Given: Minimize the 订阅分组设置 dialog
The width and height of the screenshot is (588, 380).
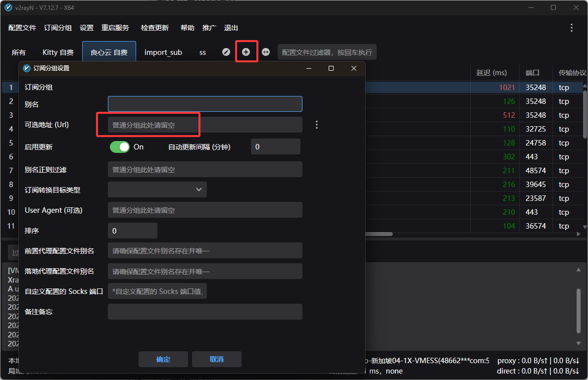Looking at the screenshot, I should (309, 68).
